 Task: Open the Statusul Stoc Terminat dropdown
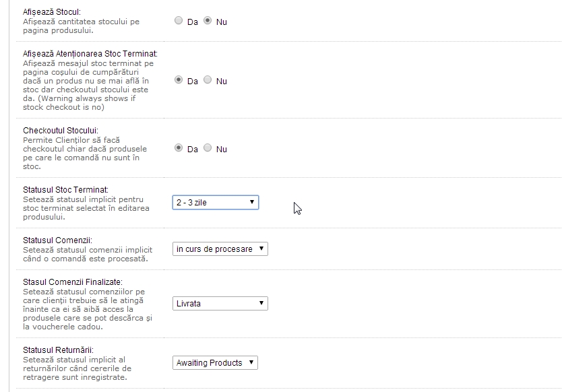point(215,202)
